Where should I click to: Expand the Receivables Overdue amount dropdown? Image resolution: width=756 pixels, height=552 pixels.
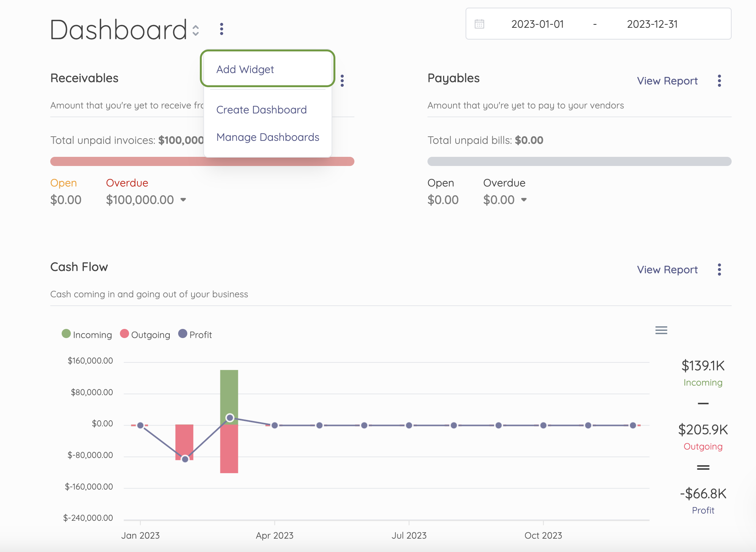coord(183,199)
